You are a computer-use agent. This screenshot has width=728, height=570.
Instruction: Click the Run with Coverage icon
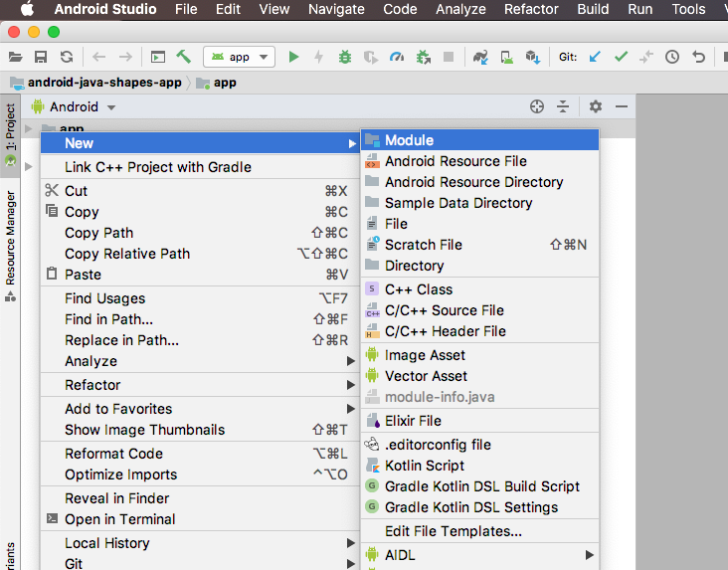point(371,57)
